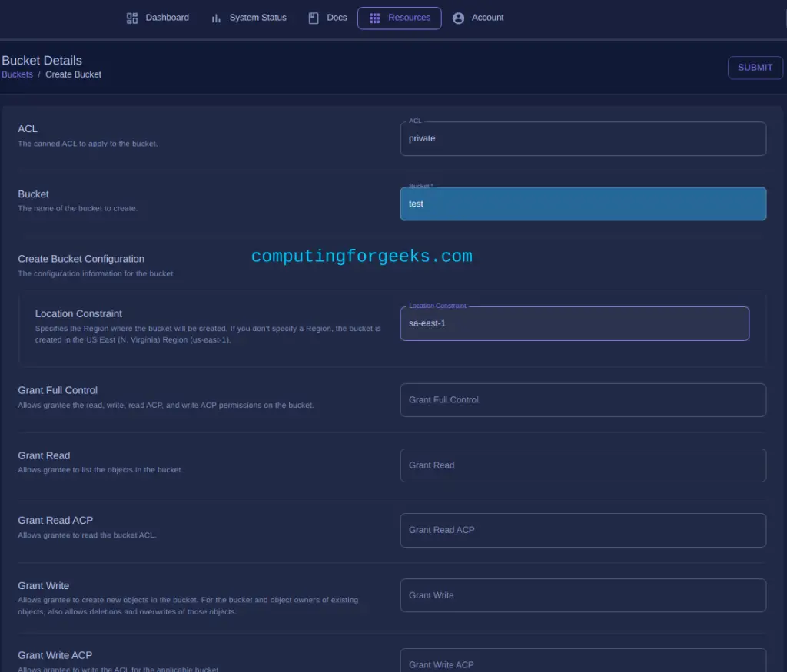Click the Docs book icon
This screenshot has width=787, height=672.
(x=314, y=18)
